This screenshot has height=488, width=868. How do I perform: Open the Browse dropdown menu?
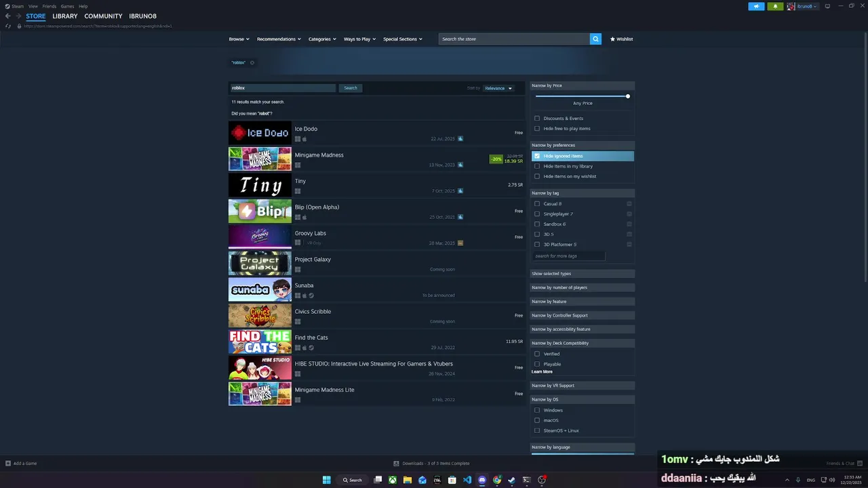[239, 39]
